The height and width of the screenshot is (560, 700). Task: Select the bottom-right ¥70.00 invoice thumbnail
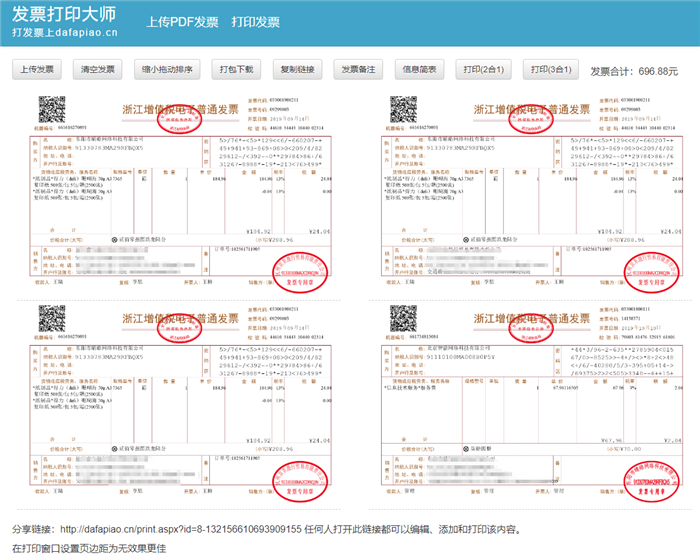tap(532, 403)
